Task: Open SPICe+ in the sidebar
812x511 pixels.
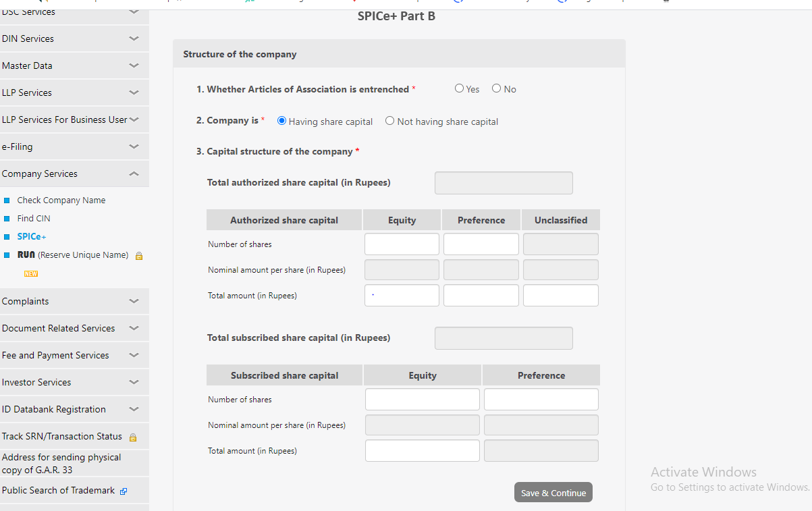Action: (x=31, y=237)
